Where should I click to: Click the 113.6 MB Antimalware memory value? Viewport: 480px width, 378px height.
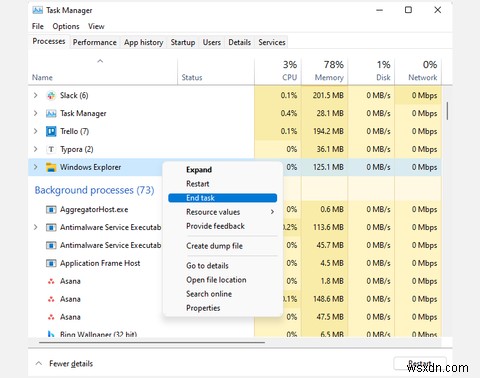point(328,228)
